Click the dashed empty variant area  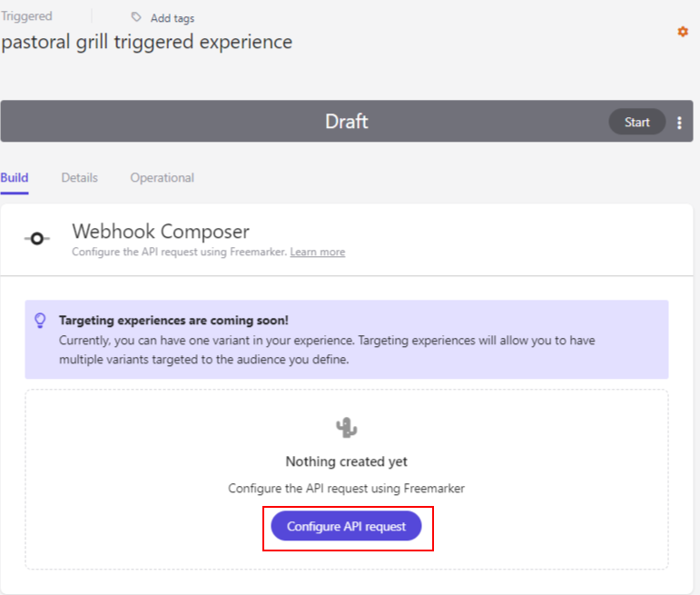[347, 480]
